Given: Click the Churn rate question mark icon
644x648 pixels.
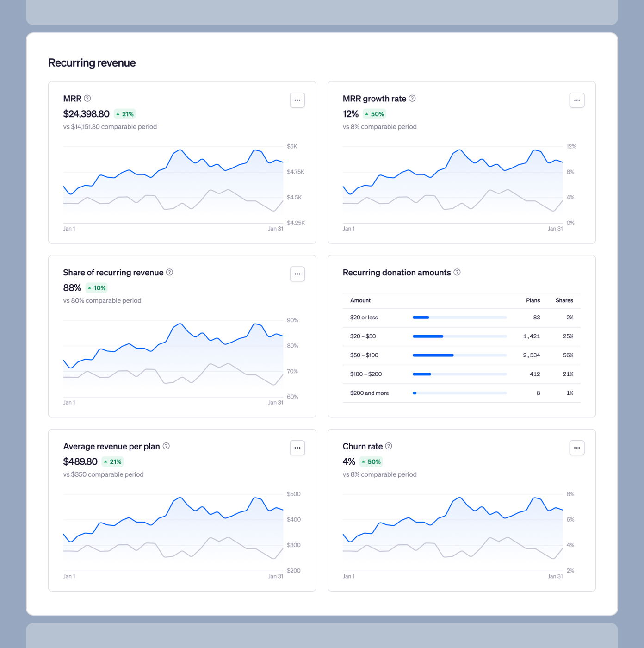Looking at the screenshot, I should pos(389,446).
